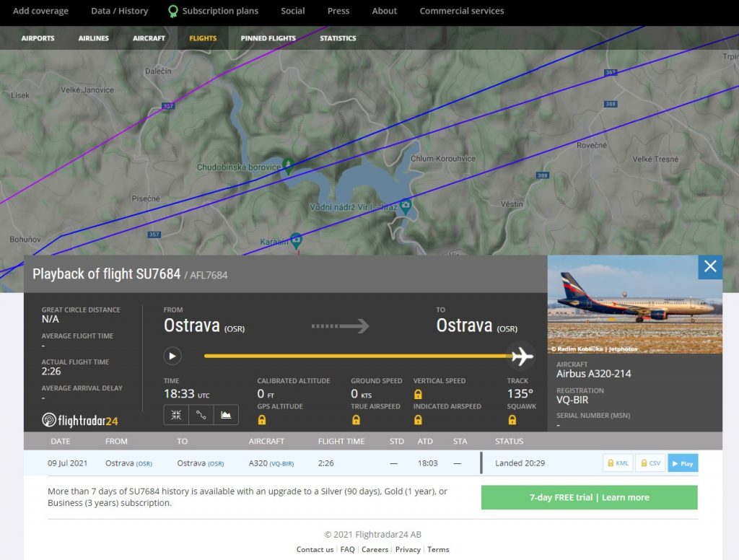Open the About menu
This screenshot has height=560, width=739.
pyautogui.click(x=384, y=11)
